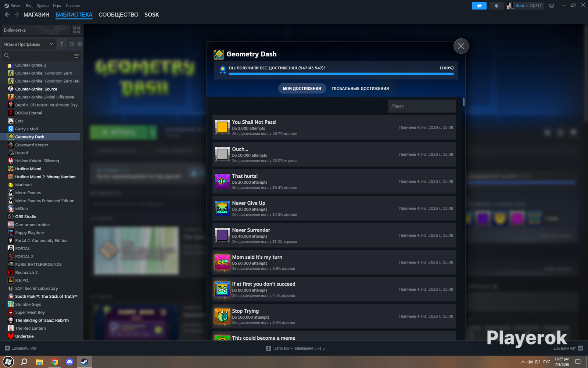Click the Never Give Up achievement icon
588x368 pixels.
(222, 208)
